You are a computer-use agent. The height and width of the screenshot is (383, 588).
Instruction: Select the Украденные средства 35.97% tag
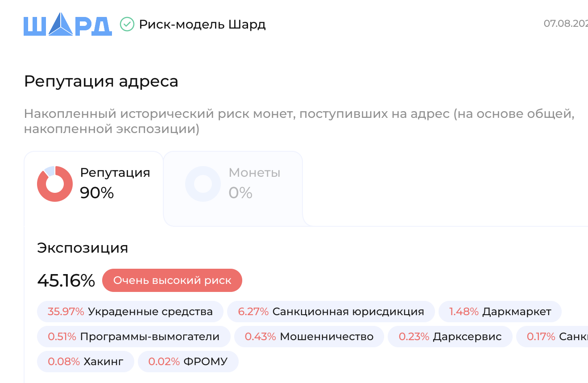tap(130, 312)
